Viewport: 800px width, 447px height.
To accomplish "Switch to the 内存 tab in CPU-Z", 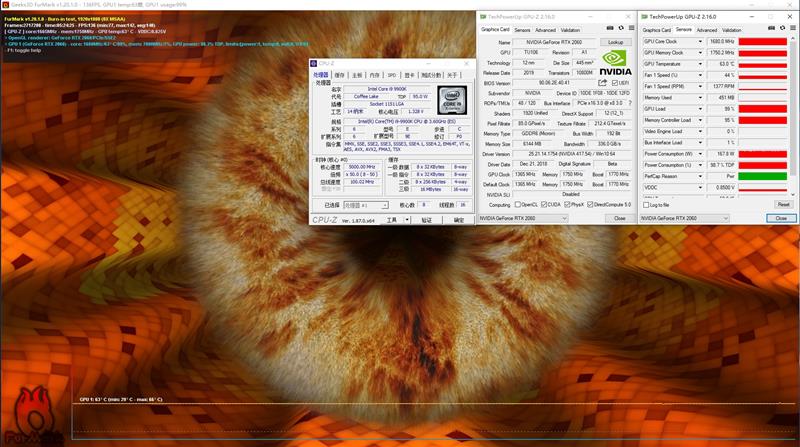I will tap(374, 75).
